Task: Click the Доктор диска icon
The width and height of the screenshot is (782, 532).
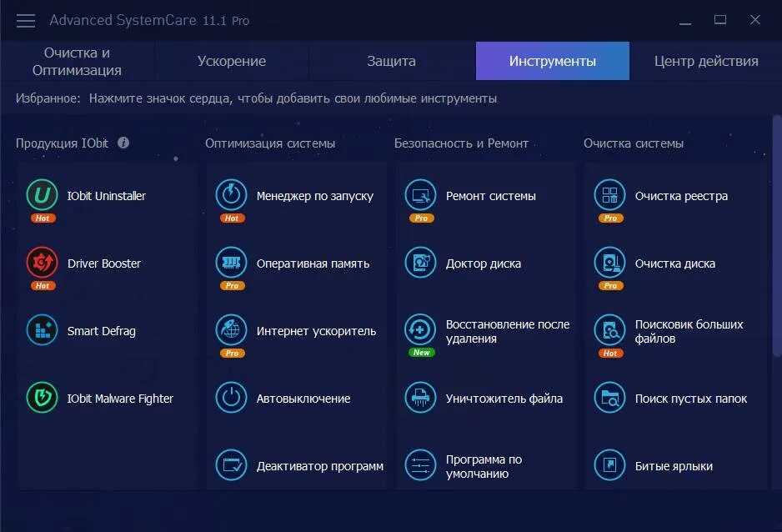Action: tap(420, 263)
